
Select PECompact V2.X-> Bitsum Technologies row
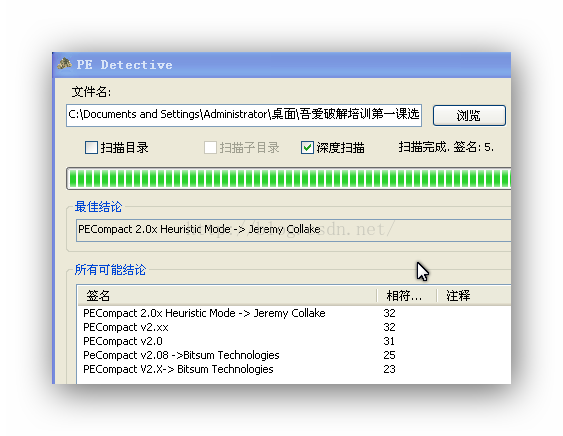pyautogui.click(x=294, y=369)
